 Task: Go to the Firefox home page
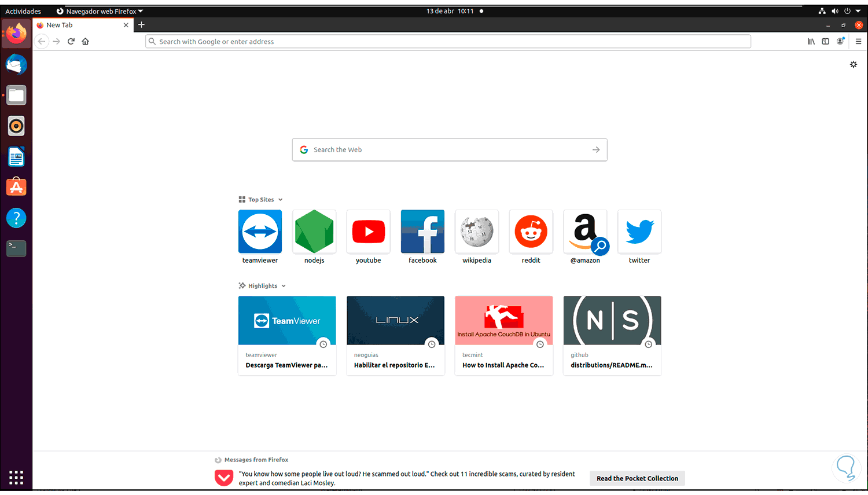pos(85,41)
